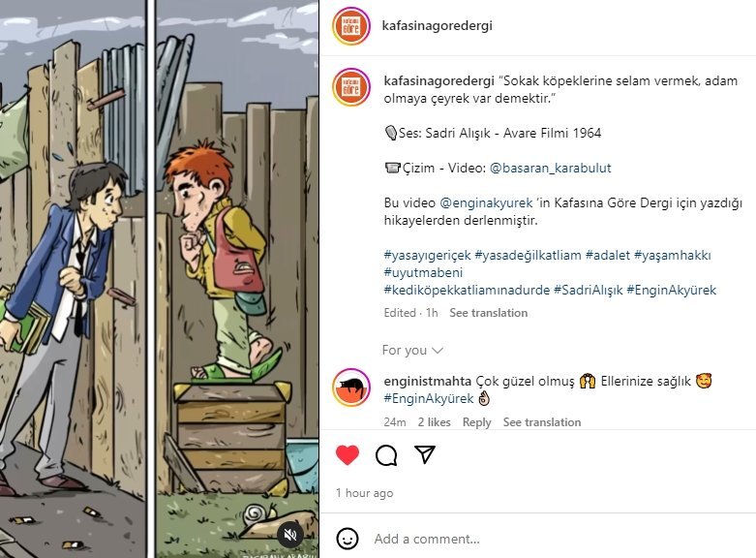The width and height of the screenshot is (756, 558).
Task: Unlike the post with the red heart
Action: click(x=348, y=454)
